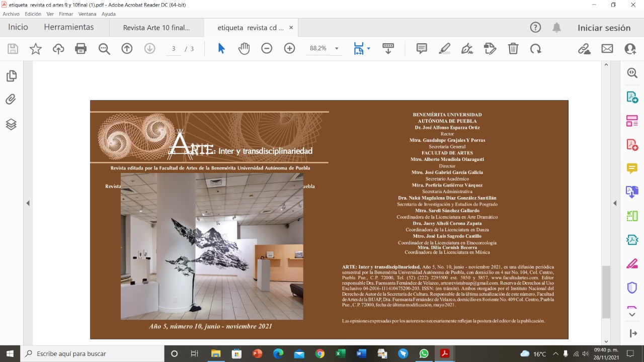Go to next page arrow

pyautogui.click(x=150, y=49)
